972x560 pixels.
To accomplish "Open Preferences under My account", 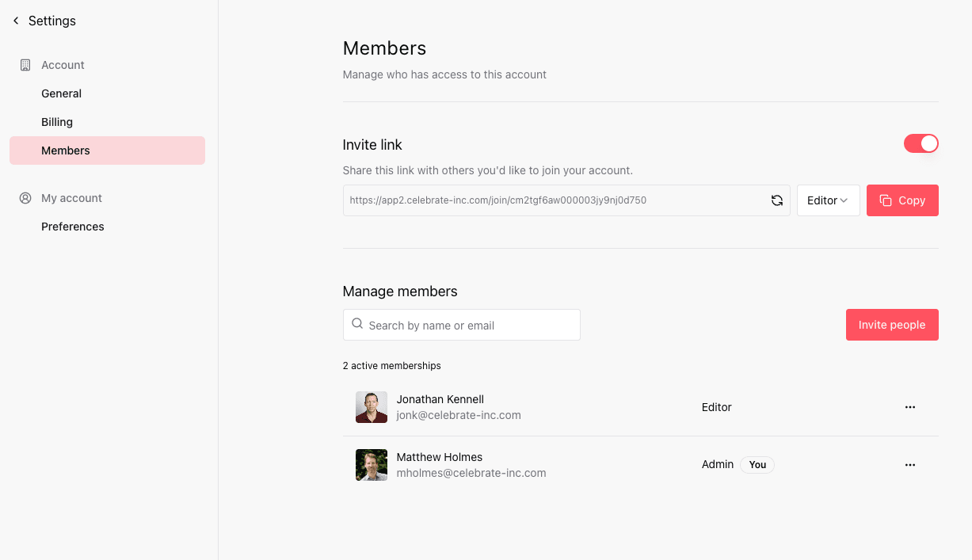I will click(73, 227).
